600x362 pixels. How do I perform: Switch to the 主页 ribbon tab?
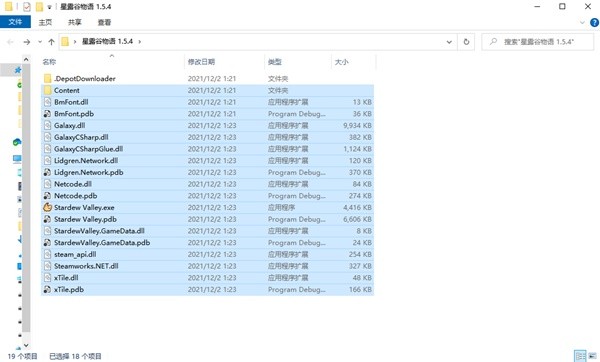[45, 22]
